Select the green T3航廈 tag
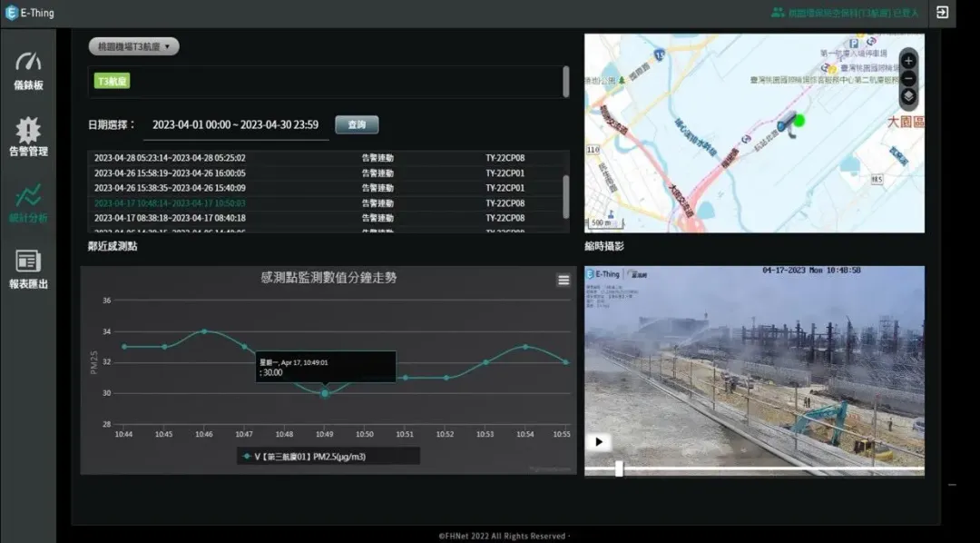980x543 pixels. 112,81
